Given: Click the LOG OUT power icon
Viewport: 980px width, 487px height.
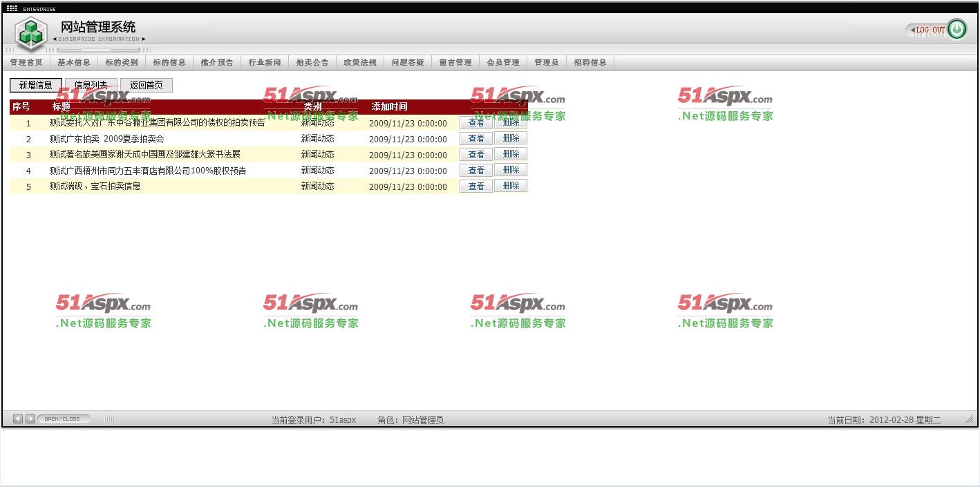Looking at the screenshot, I should pyautogui.click(x=957, y=30).
